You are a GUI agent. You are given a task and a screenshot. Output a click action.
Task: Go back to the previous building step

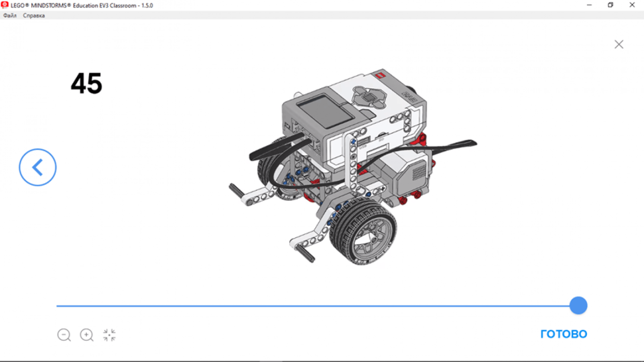38,167
